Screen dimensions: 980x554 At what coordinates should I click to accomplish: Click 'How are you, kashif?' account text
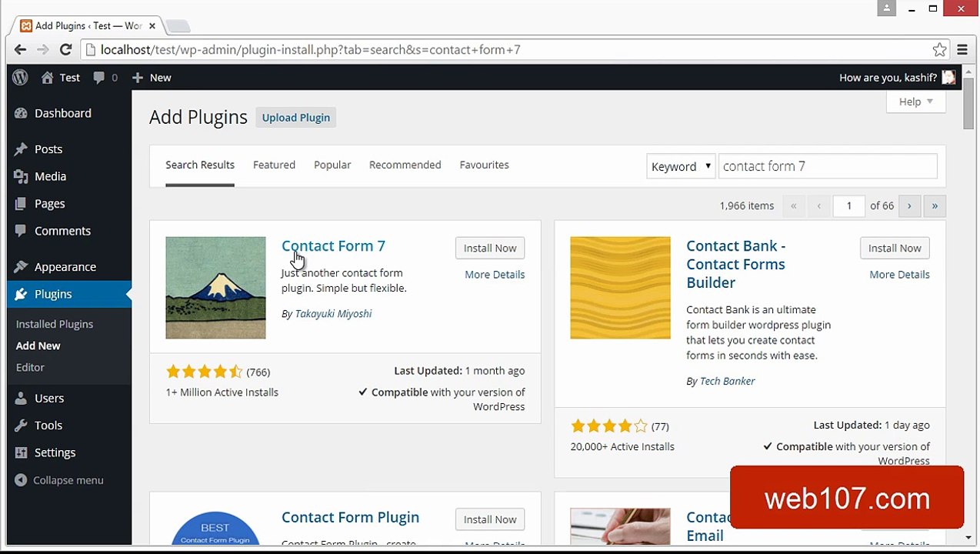[888, 77]
